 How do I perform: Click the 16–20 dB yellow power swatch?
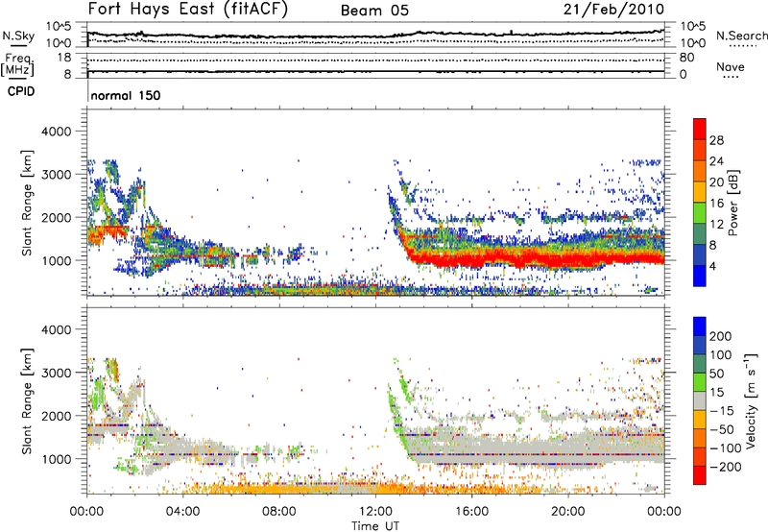tap(700, 192)
